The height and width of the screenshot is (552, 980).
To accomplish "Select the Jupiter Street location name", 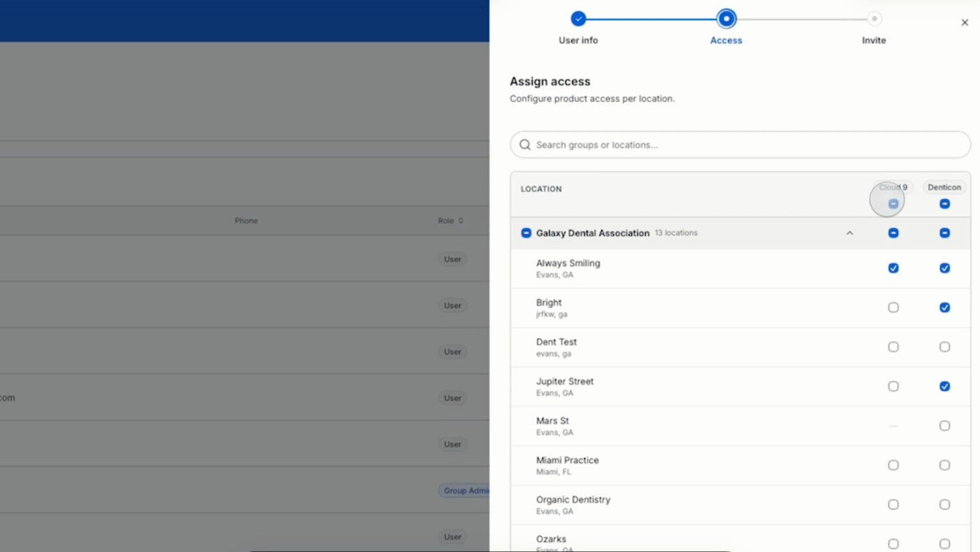I will (565, 382).
